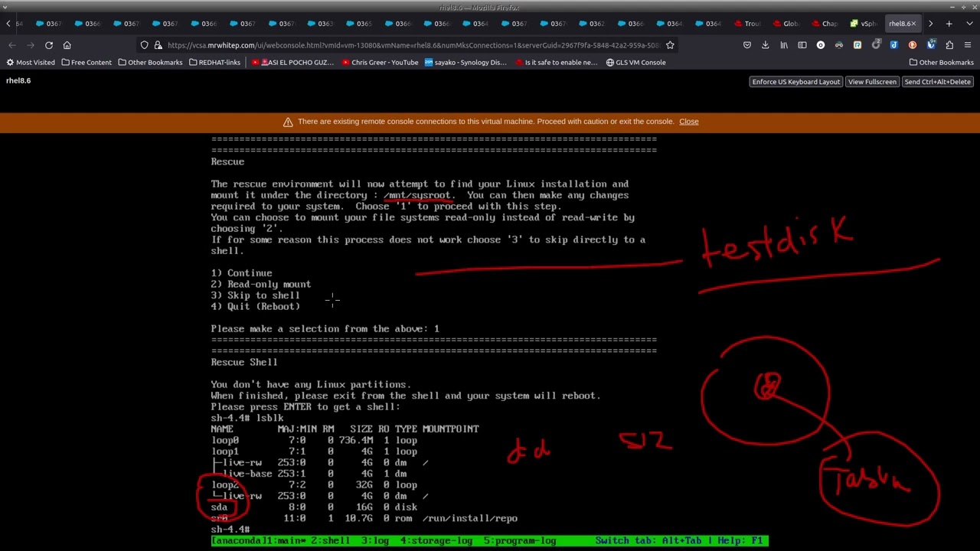Click 'rhel8.6' console title text
Image resolution: width=980 pixels, height=551 pixels.
tap(18, 80)
